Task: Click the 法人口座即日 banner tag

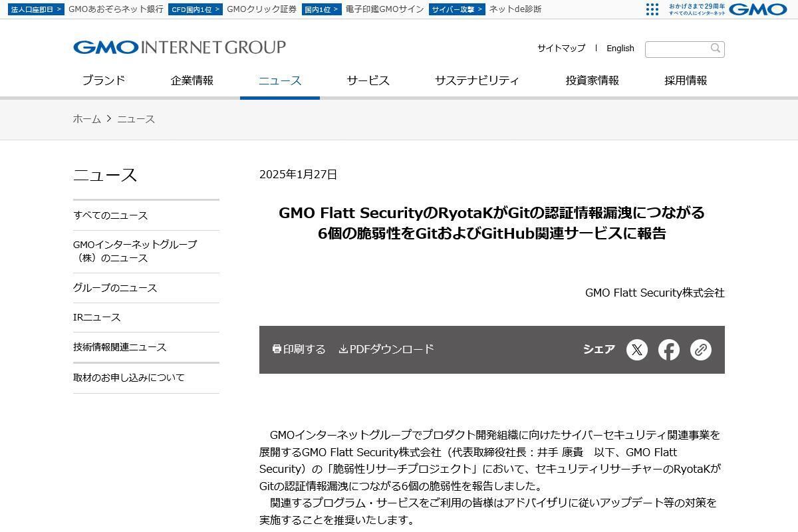Action: [x=36, y=9]
